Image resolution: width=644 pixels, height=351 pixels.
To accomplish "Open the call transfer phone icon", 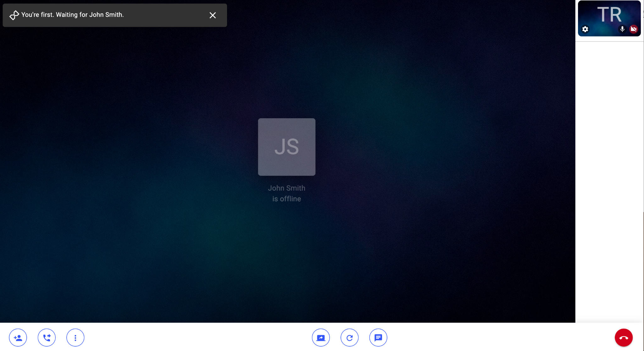I will pos(47,338).
